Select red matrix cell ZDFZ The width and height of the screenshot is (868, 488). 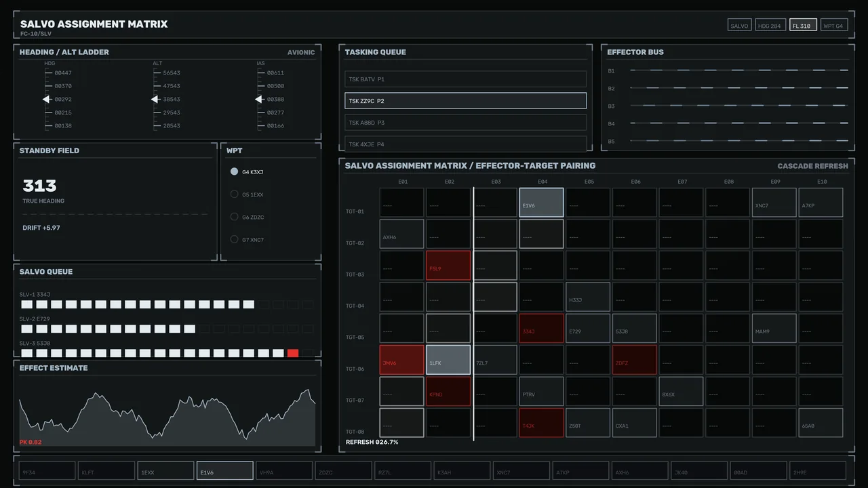tap(634, 360)
